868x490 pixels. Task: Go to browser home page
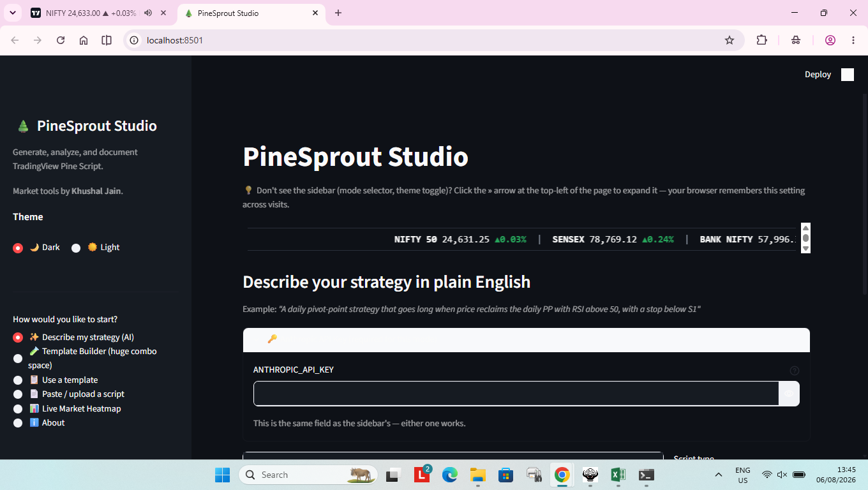(x=84, y=40)
